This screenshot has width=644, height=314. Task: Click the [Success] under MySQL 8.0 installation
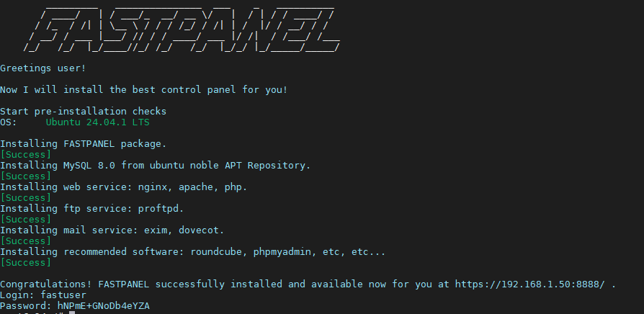(25, 176)
